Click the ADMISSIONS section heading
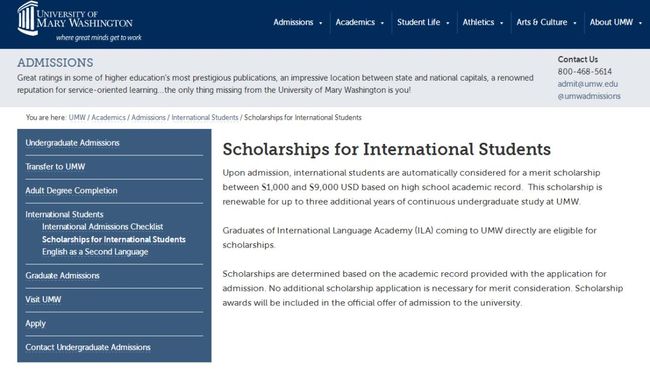 (x=55, y=63)
